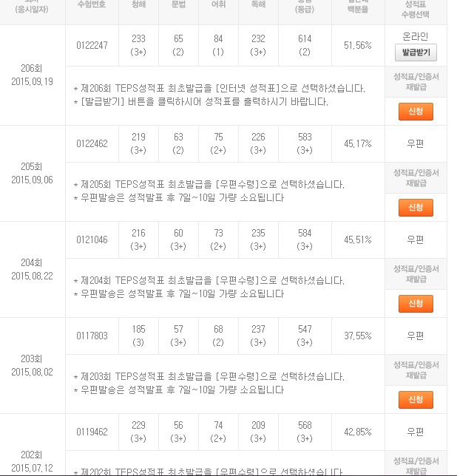457x476 pixels.
Task: Click the orange 신청 button for 205회
Action: 416,208
